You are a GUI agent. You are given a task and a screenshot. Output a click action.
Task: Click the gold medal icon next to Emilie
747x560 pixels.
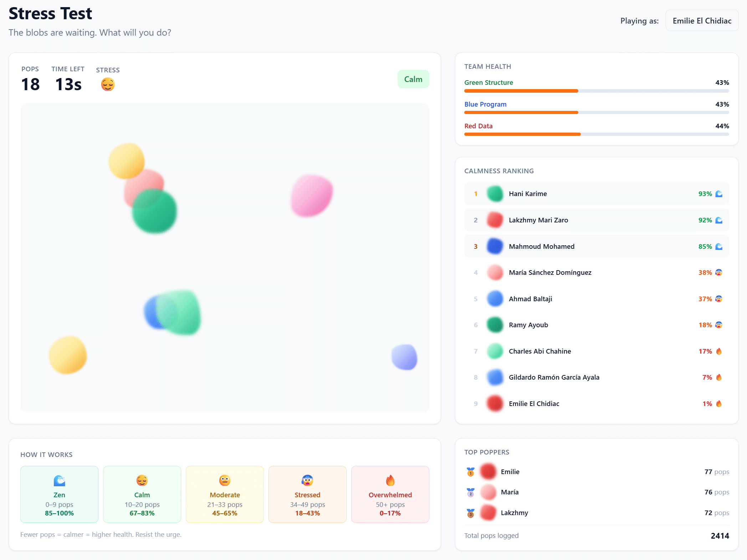click(x=471, y=472)
